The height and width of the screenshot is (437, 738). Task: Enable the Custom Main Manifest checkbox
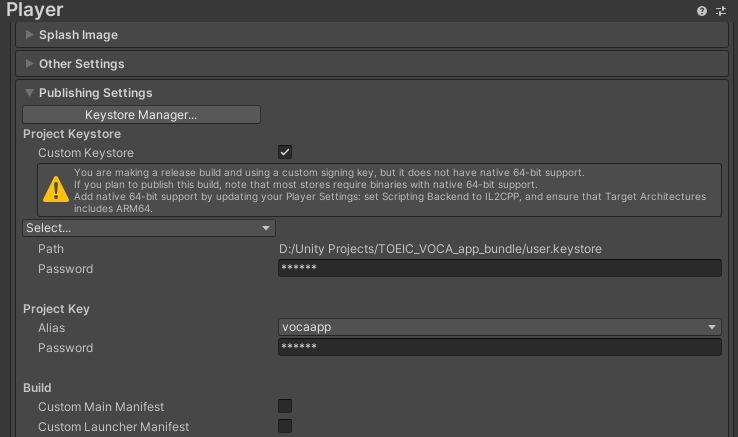coord(285,406)
